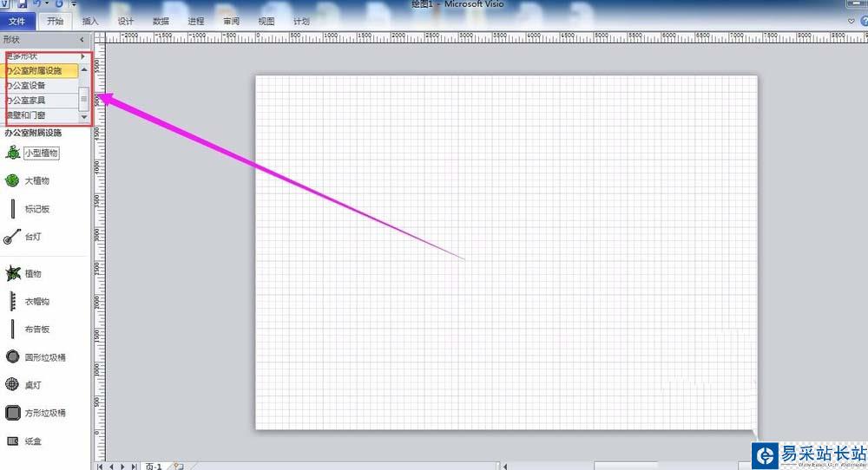Click the 标记板 label text

pos(37,209)
